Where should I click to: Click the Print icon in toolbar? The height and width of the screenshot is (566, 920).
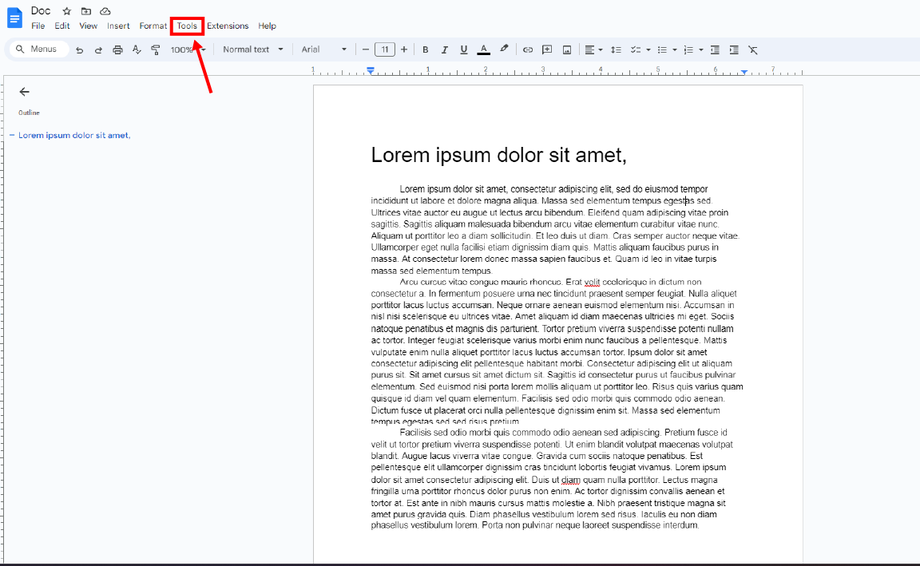pos(117,50)
